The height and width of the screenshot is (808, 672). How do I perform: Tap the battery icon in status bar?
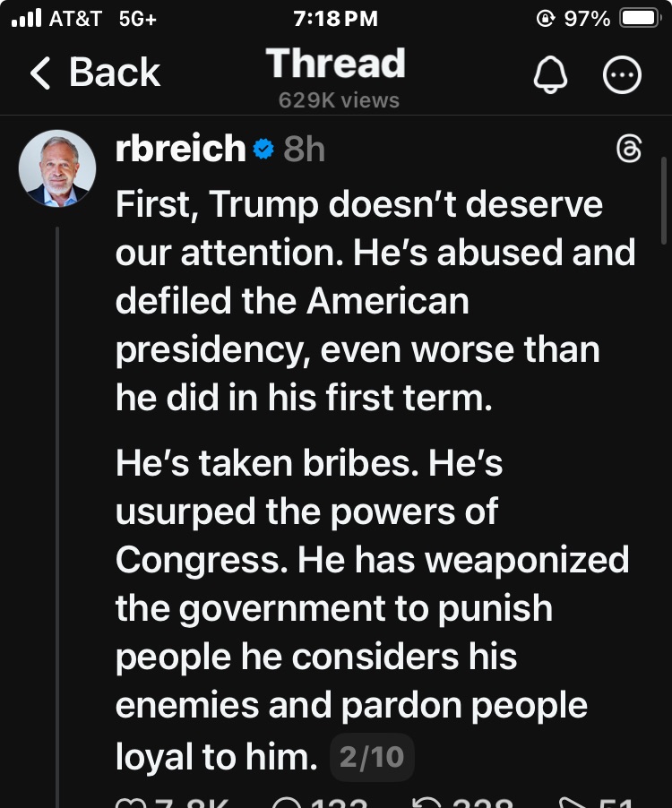[x=640, y=18]
